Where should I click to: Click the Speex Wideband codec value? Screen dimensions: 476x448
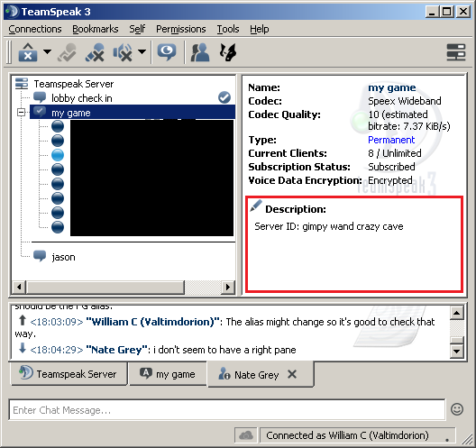[405, 101]
